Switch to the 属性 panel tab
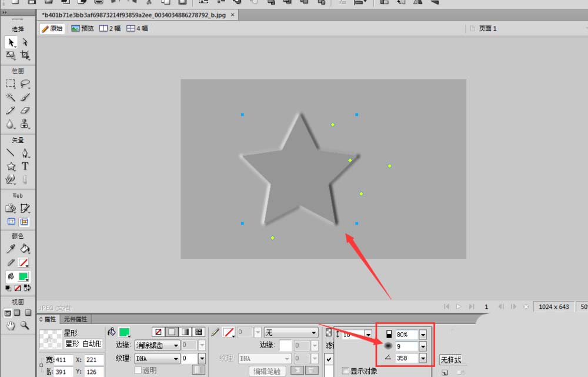Viewport: 588px width, 377px height. click(48, 319)
